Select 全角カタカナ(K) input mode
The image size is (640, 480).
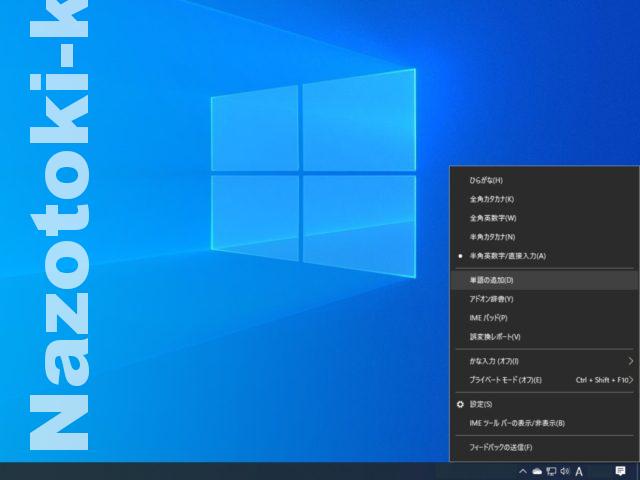491,199
